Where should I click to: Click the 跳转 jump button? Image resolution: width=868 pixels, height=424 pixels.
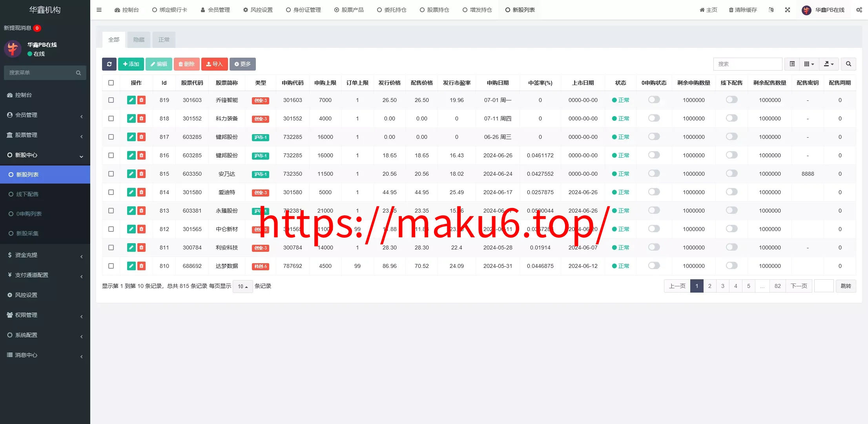click(x=846, y=286)
